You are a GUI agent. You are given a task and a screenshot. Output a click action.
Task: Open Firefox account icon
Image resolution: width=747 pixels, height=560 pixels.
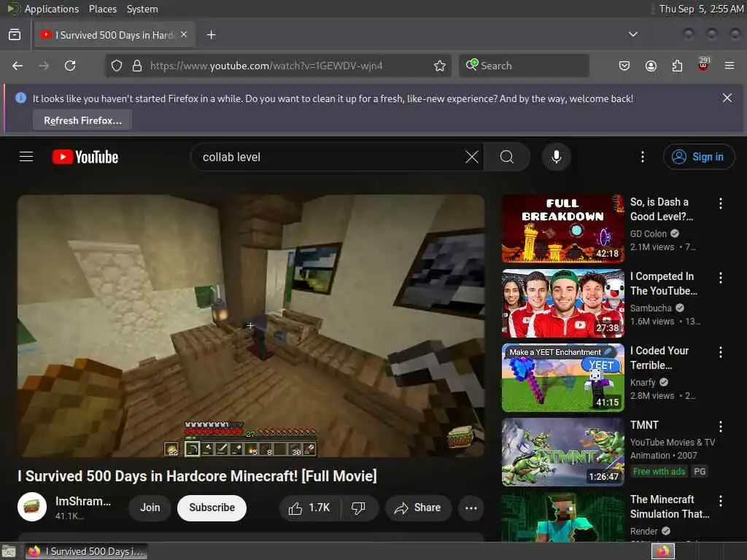coord(651,66)
